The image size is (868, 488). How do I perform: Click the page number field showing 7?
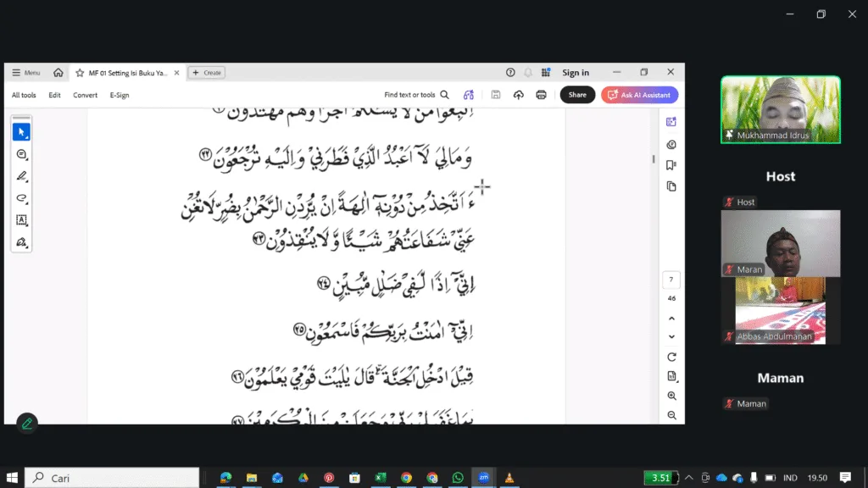671,280
